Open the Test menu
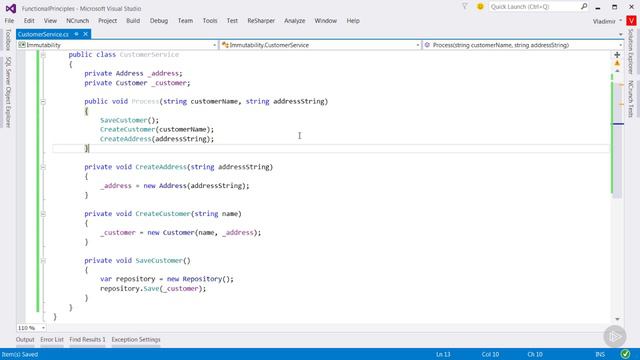640x360 pixels. 232,20
